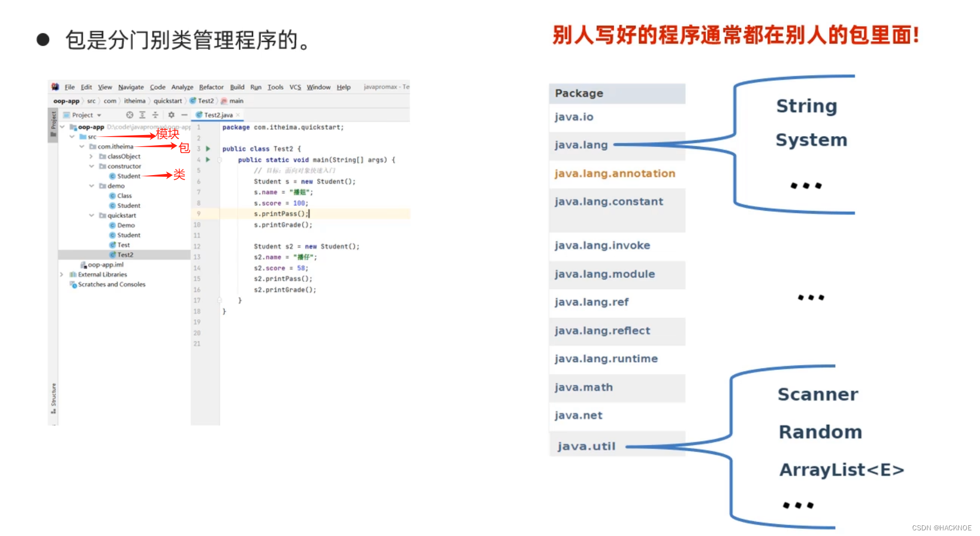Image resolution: width=980 pixels, height=536 pixels.
Task: Click quickstart in the breadcrumb bar
Action: 168,101
